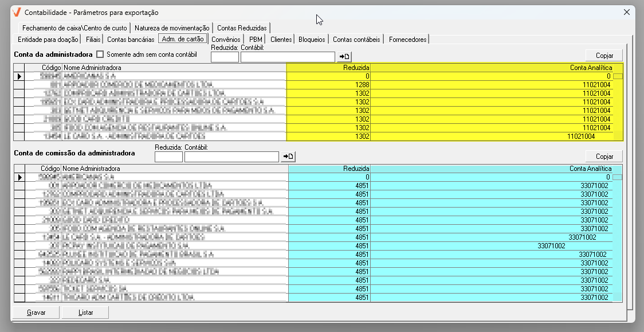Click the application logo in title bar
This screenshot has height=332, width=644.
[x=16, y=12]
